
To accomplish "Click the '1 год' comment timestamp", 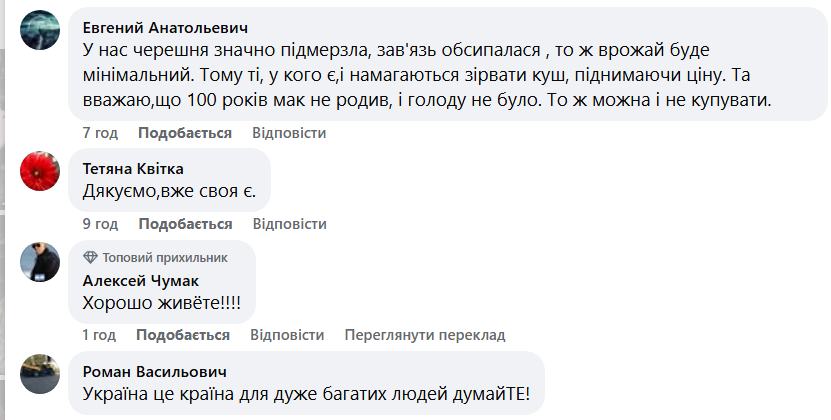I will point(99,335).
